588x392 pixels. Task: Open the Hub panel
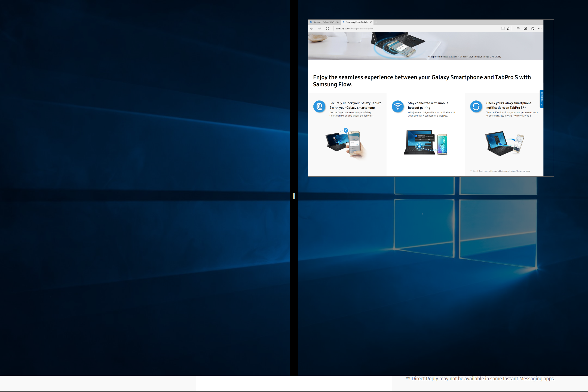(518, 28)
